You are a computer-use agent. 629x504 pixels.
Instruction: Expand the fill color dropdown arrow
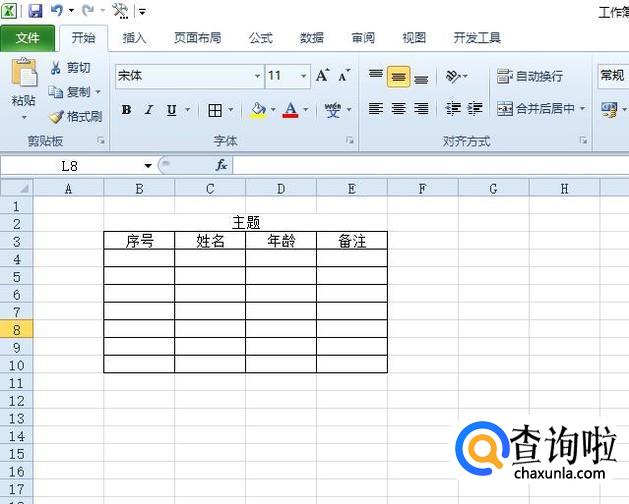coord(273,110)
